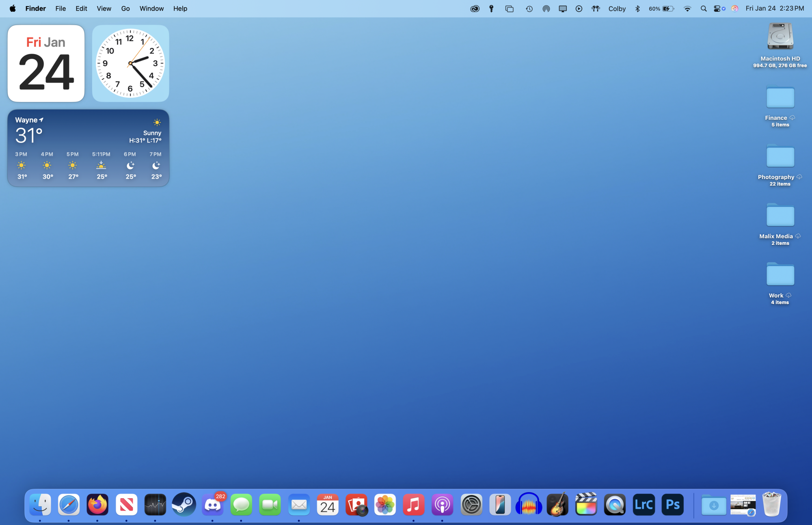Open Podcasts app in Dock
The width and height of the screenshot is (812, 525).
coord(442,505)
